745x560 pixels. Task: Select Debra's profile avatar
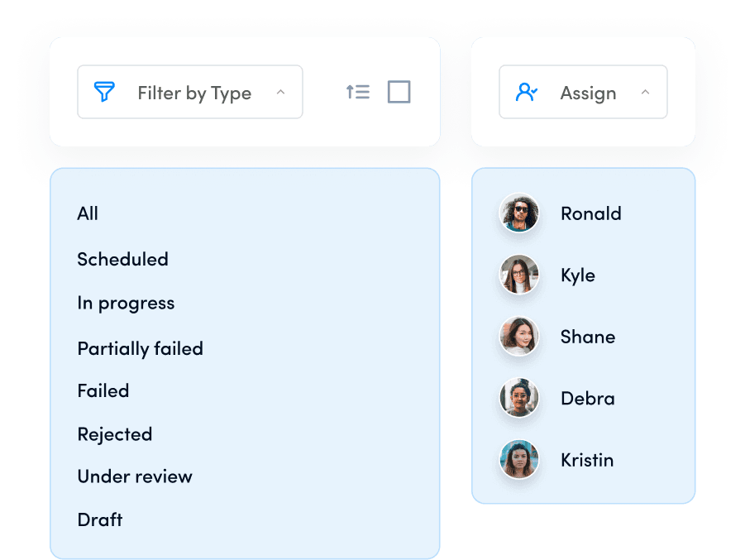pos(518,398)
